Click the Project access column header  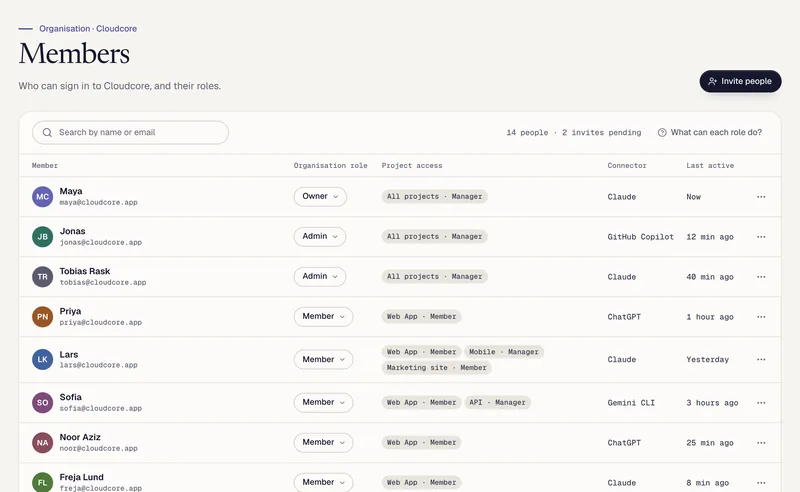click(x=412, y=165)
